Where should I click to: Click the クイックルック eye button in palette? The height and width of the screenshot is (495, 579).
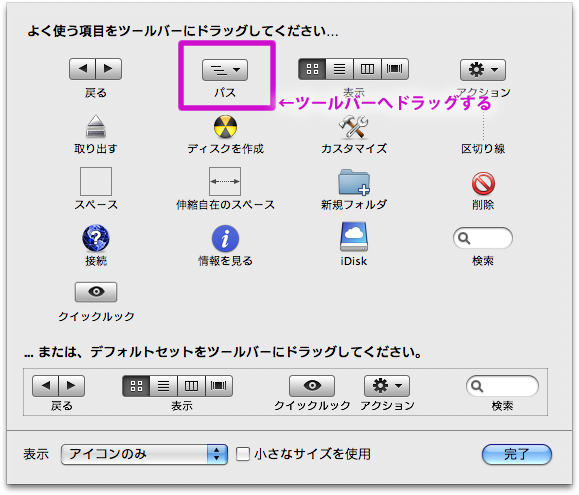click(x=96, y=292)
